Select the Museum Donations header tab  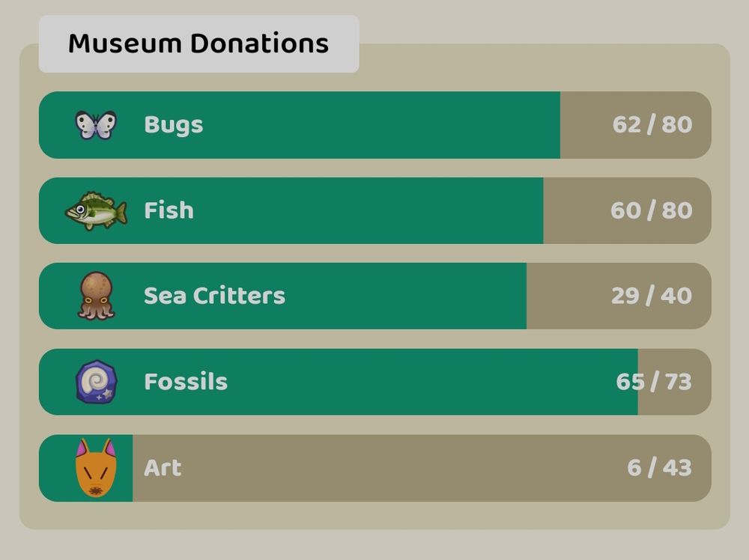[198, 44]
